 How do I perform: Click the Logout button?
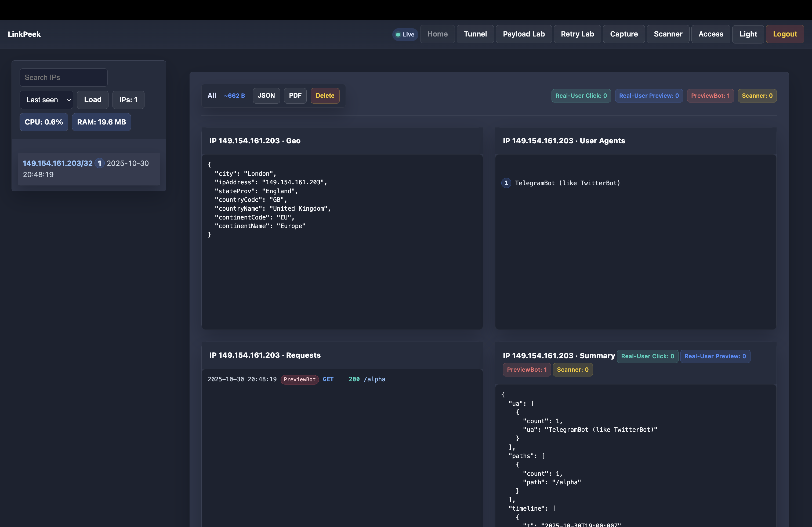coord(785,34)
